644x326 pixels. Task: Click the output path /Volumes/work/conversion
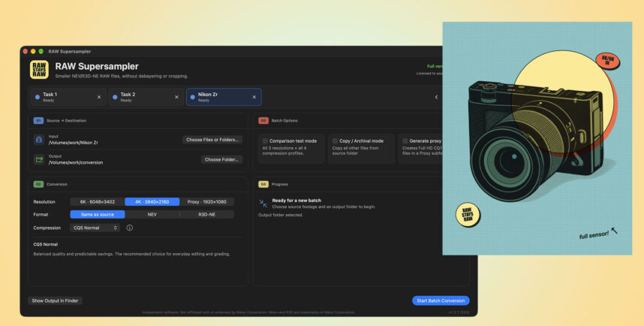[x=76, y=162]
